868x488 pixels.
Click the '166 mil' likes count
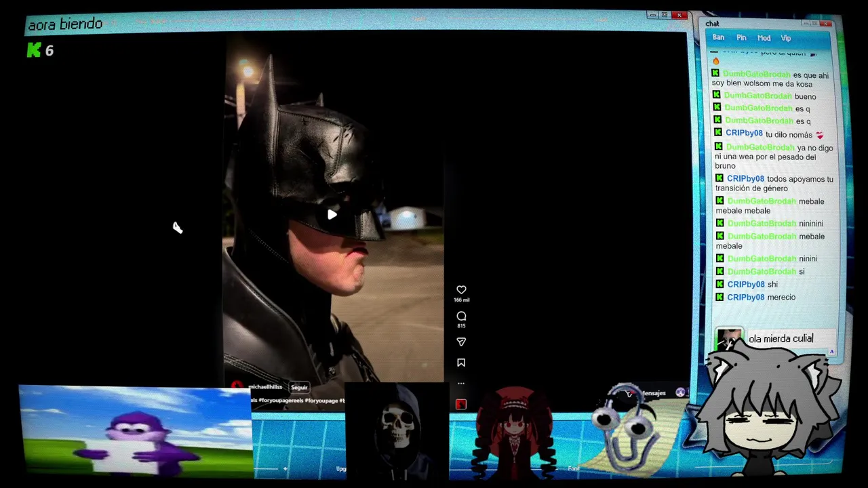461,300
